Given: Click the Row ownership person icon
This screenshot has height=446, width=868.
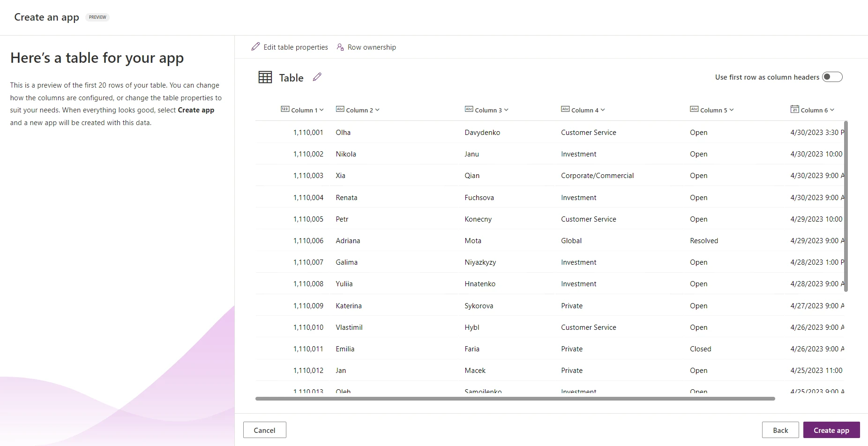Looking at the screenshot, I should click(x=340, y=47).
